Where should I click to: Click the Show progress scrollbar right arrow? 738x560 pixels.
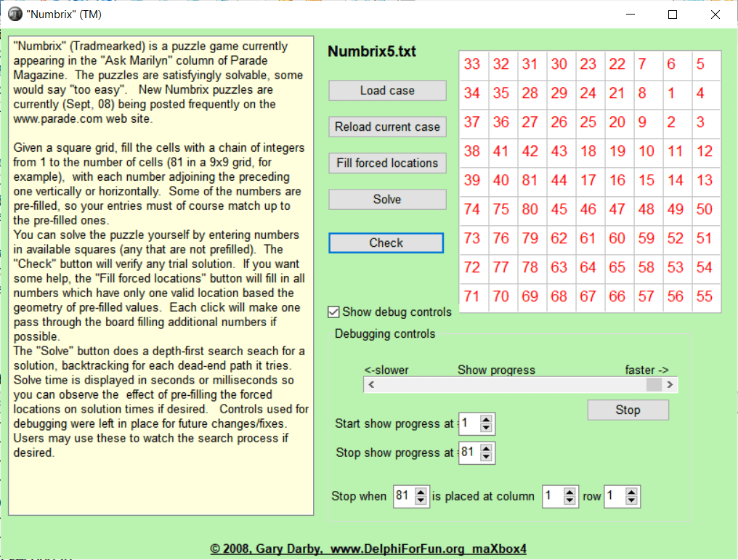coord(670,385)
